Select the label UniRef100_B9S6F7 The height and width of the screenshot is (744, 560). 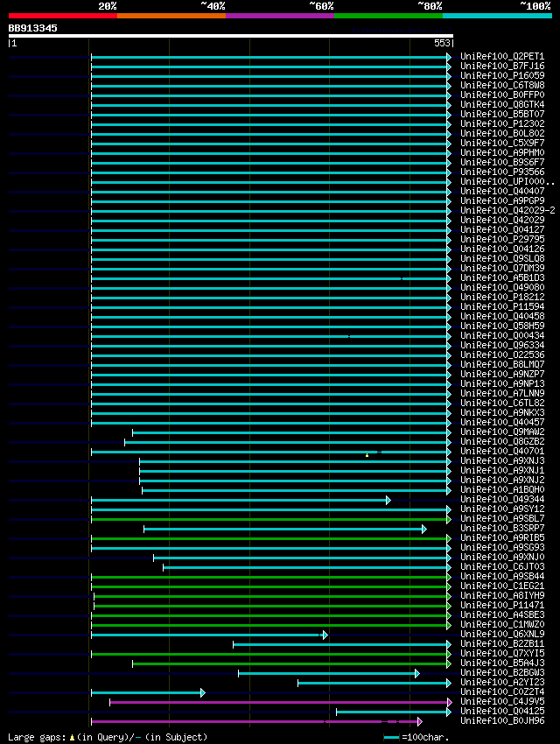(502, 162)
